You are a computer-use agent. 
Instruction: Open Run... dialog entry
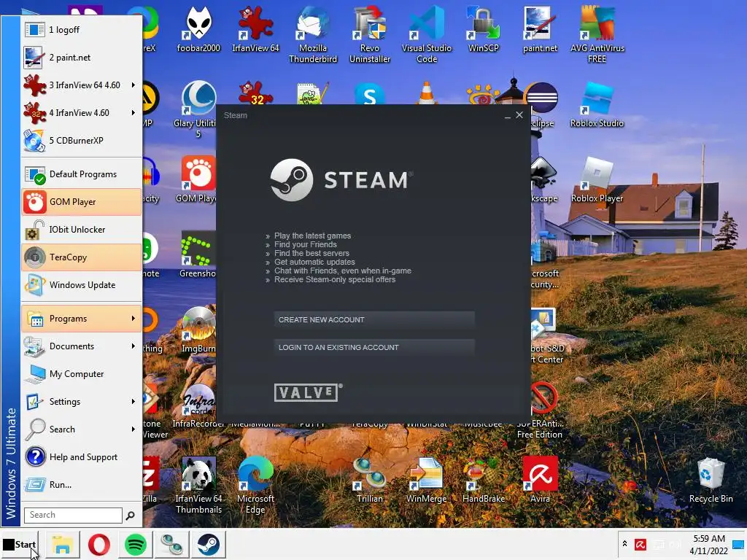click(82, 484)
